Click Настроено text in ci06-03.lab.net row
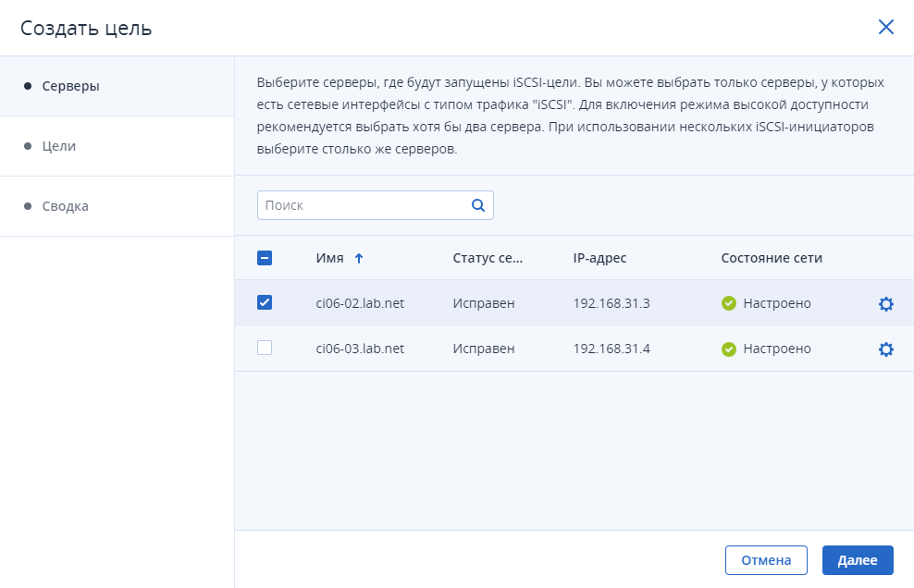The image size is (914, 588). pos(777,349)
